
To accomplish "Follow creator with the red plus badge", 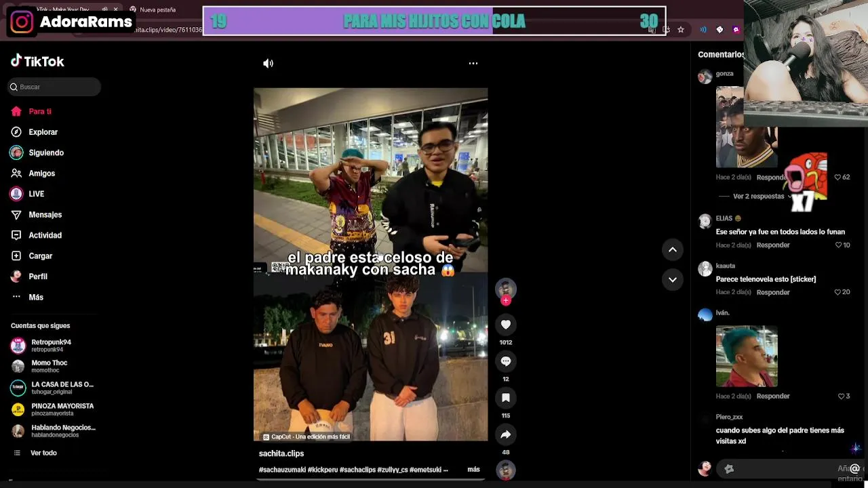I will pyautogui.click(x=506, y=300).
